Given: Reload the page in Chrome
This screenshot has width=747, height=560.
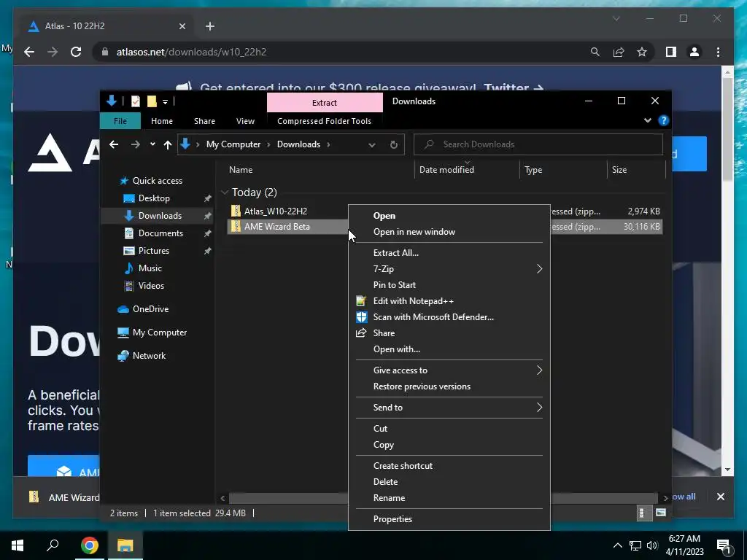Looking at the screenshot, I should 76,52.
